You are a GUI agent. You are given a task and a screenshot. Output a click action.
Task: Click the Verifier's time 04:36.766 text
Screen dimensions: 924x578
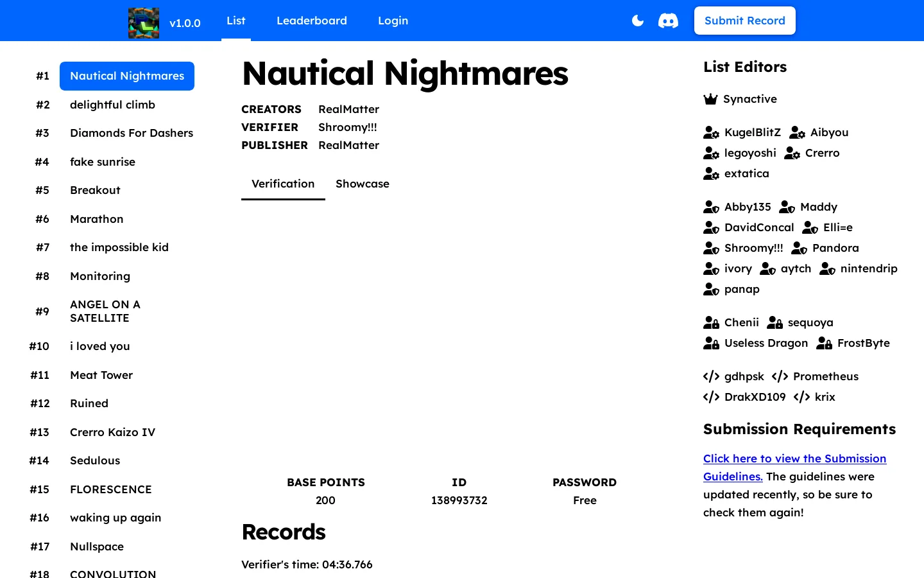307,565
